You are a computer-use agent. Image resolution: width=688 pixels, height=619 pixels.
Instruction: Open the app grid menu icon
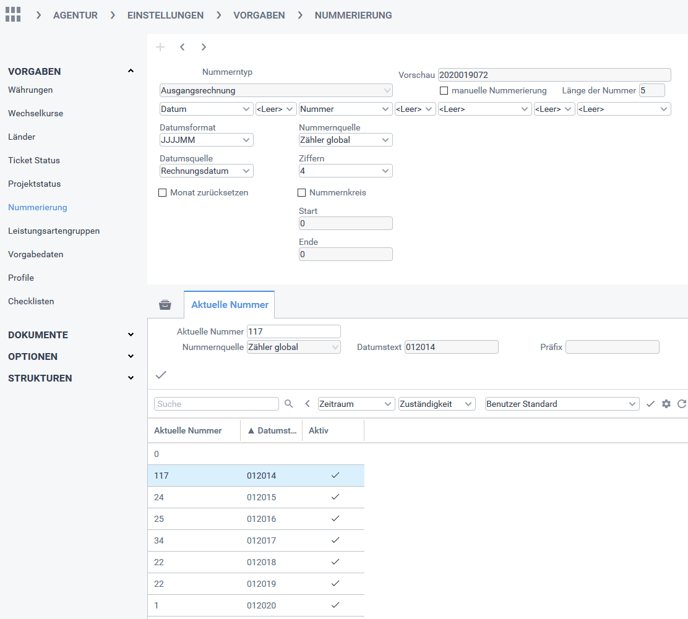(x=13, y=15)
